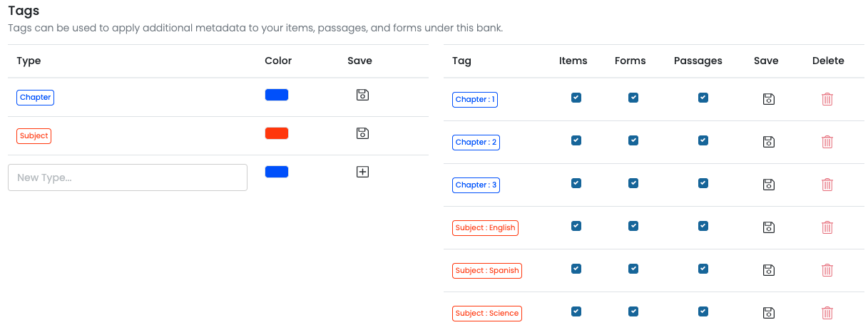Screen dimensions: 868x330
Task: Disable Passages for Subject : English
Action: pyautogui.click(x=703, y=226)
